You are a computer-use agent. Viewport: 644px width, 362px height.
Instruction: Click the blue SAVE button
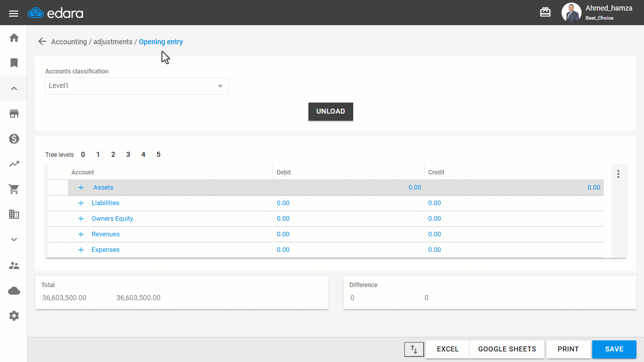point(614,349)
